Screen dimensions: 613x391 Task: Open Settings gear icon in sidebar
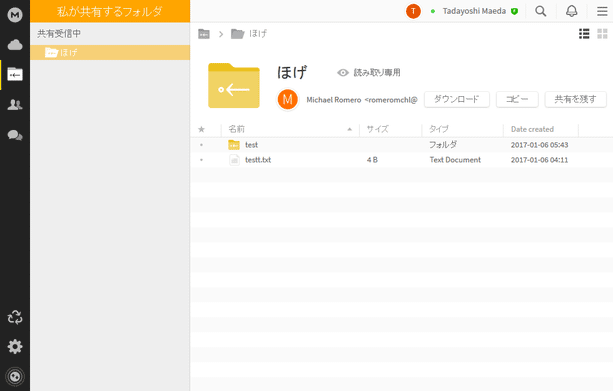point(15,346)
